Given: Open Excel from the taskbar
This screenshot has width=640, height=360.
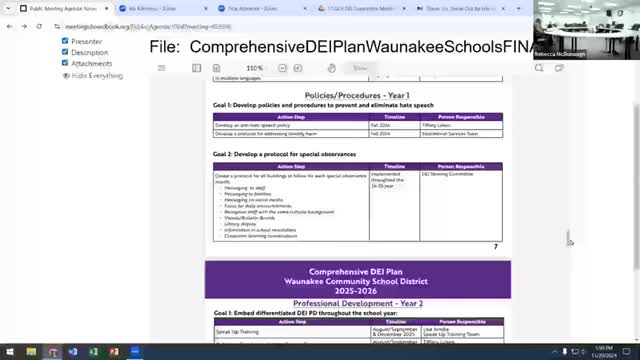Looking at the screenshot, I should 93,351.
